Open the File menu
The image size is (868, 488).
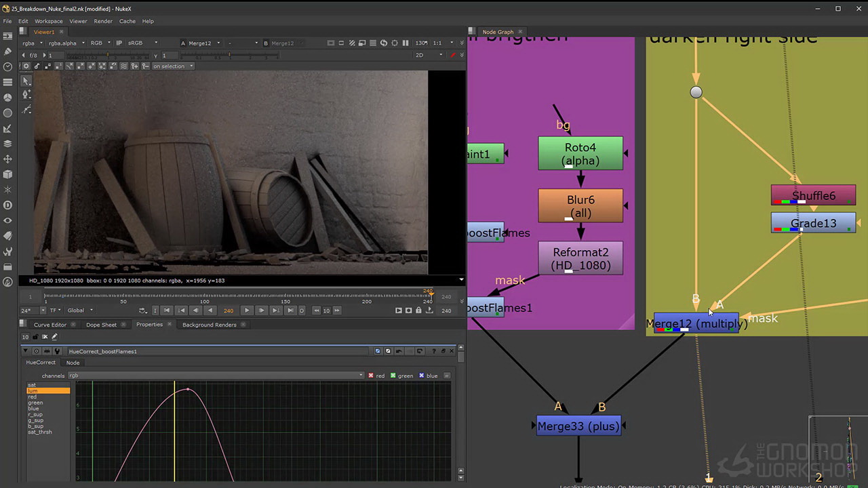(7, 21)
